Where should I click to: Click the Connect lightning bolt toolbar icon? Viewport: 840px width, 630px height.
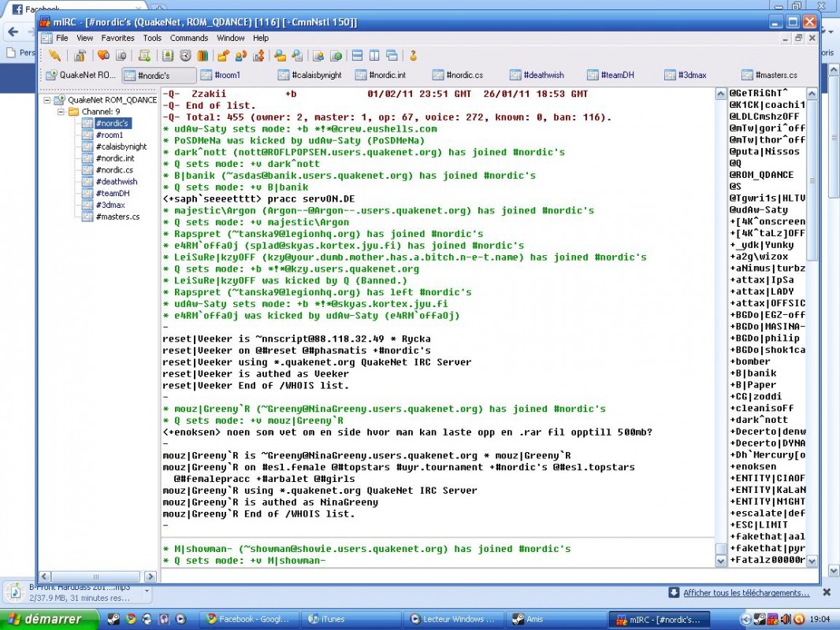pos(54,55)
